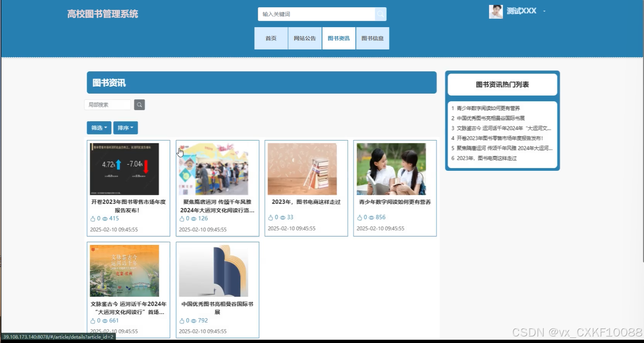Open the 网站公告 tab
This screenshot has width=644, height=343.
[x=305, y=38]
